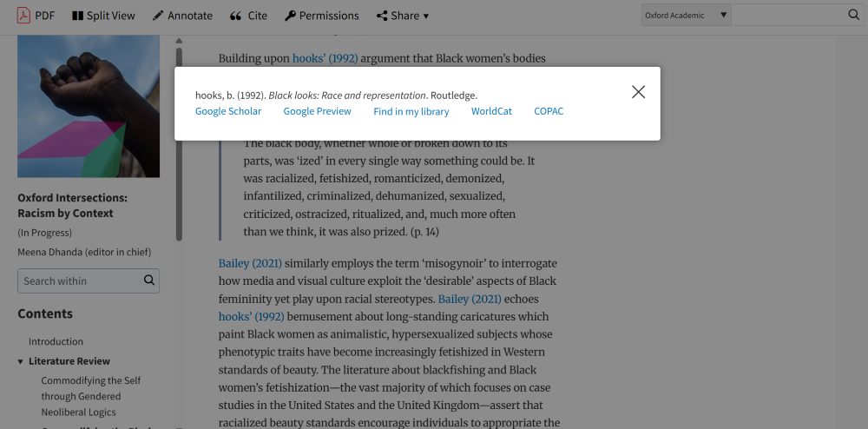Click the Bailey (2021) citation starting the paragraph
The width and height of the screenshot is (868, 429).
tap(250, 263)
